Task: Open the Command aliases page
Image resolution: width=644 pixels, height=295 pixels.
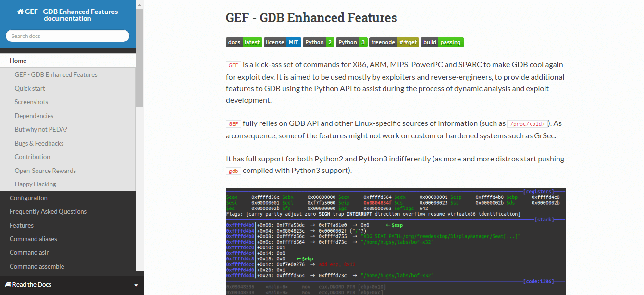Action: click(x=33, y=239)
